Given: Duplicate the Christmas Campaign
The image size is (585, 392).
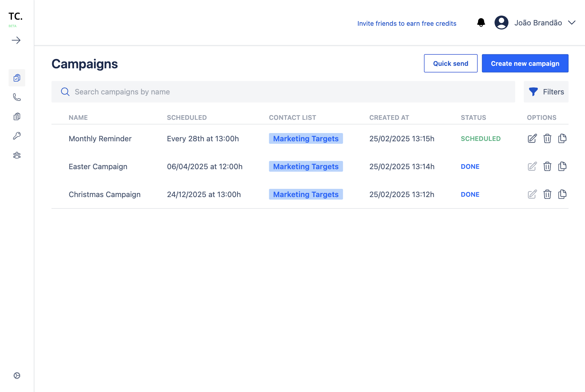Looking at the screenshot, I should click(562, 194).
